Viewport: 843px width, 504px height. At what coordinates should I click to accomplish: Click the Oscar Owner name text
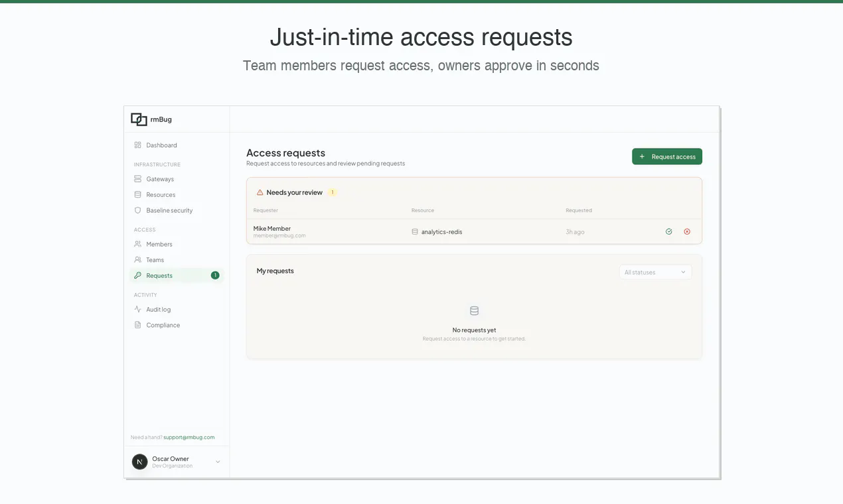(x=171, y=458)
